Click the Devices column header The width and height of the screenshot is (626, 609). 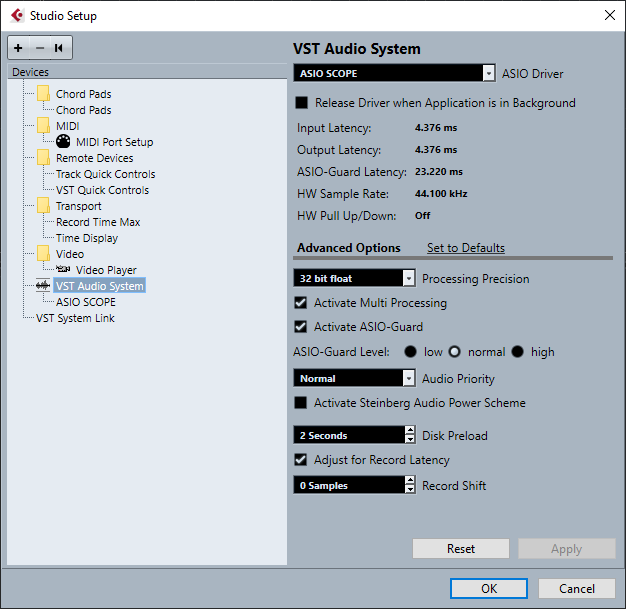pos(147,72)
